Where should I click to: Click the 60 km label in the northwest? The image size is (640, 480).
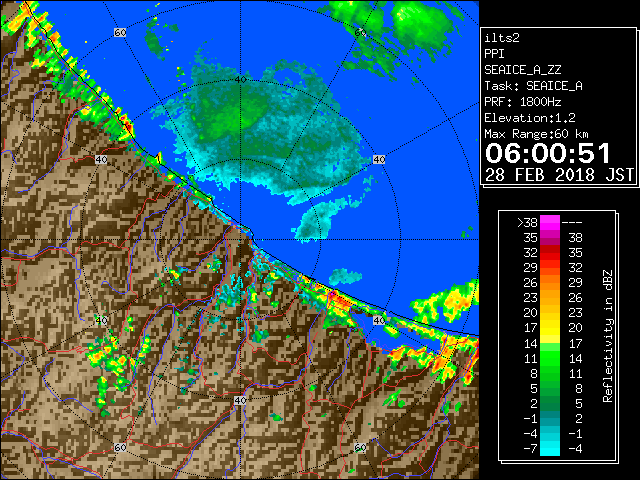tap(120, 33)
